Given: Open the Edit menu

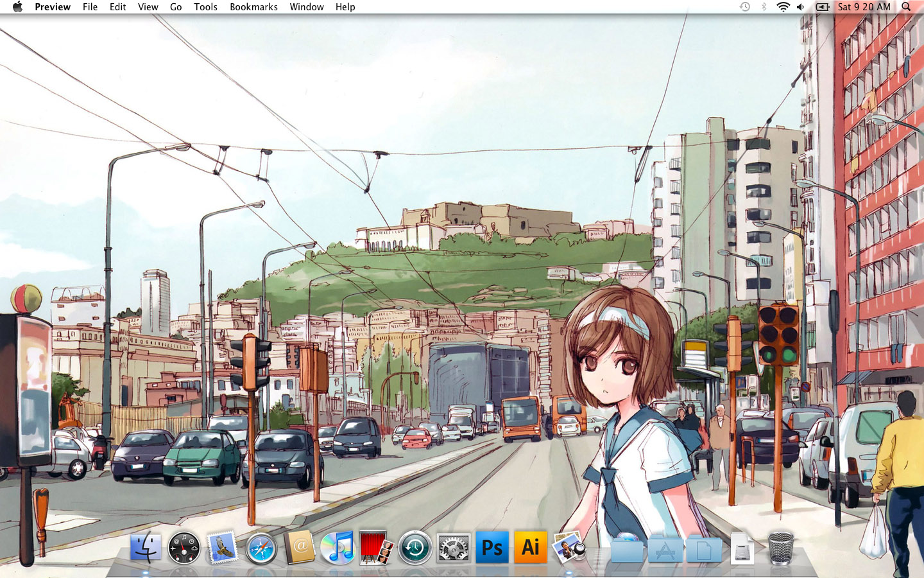Looking at the screenshot, I should coord(117,7).
